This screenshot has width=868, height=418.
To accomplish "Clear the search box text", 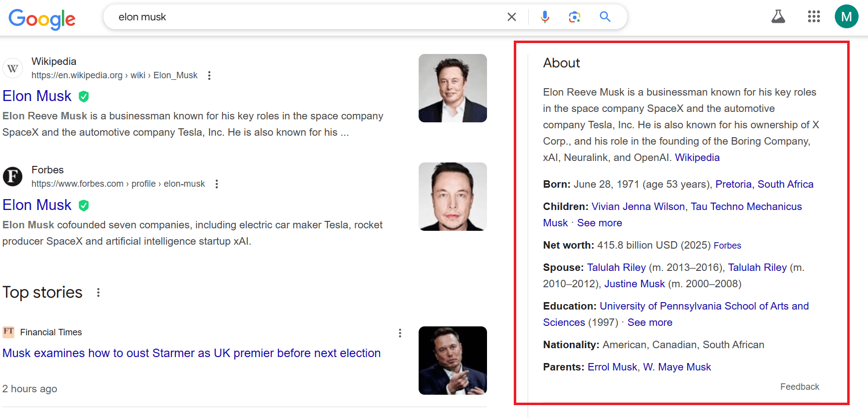I will [x=512, y=17].
